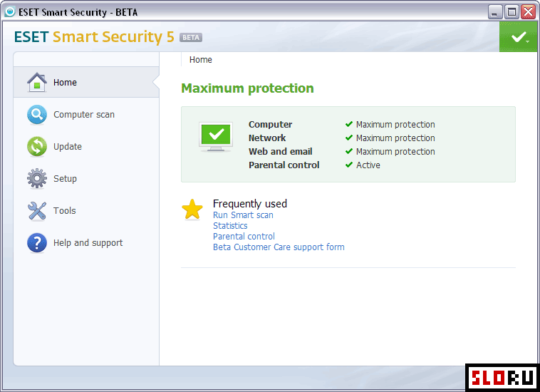Select the Help and support menu item

click(x=88, y=243)
